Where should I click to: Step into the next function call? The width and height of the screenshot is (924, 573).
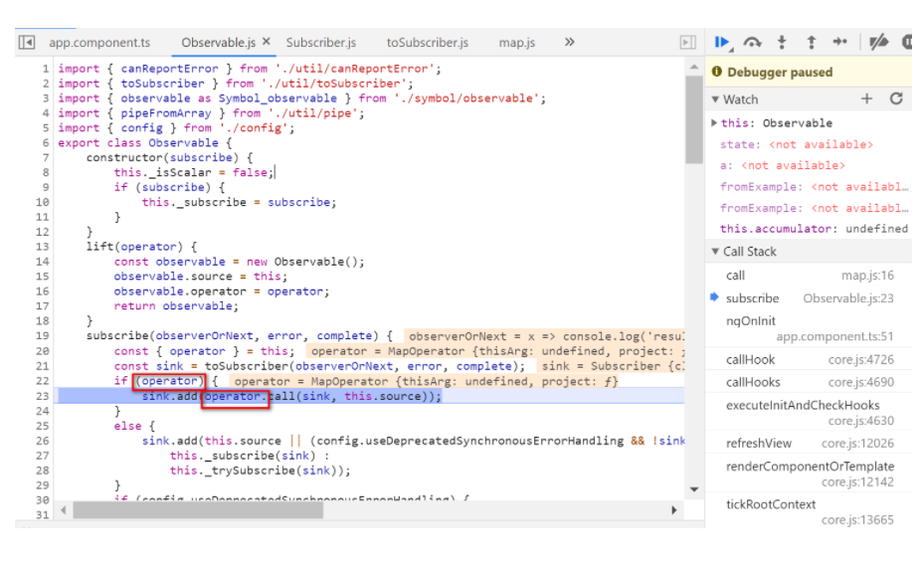[x=783, y=42]
